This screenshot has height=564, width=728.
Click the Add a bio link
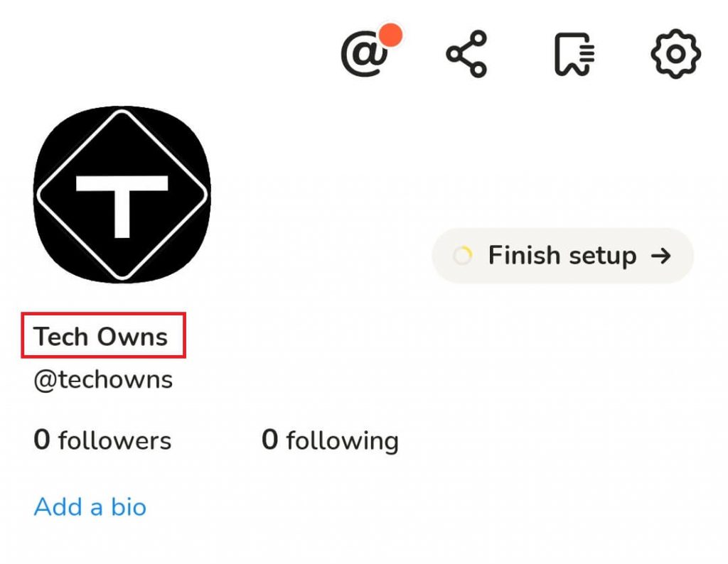[x=90, y=506]
